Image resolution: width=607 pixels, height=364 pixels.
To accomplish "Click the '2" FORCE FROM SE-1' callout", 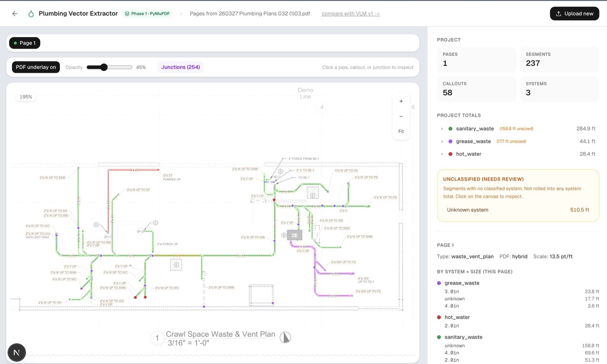I will 303,159.
